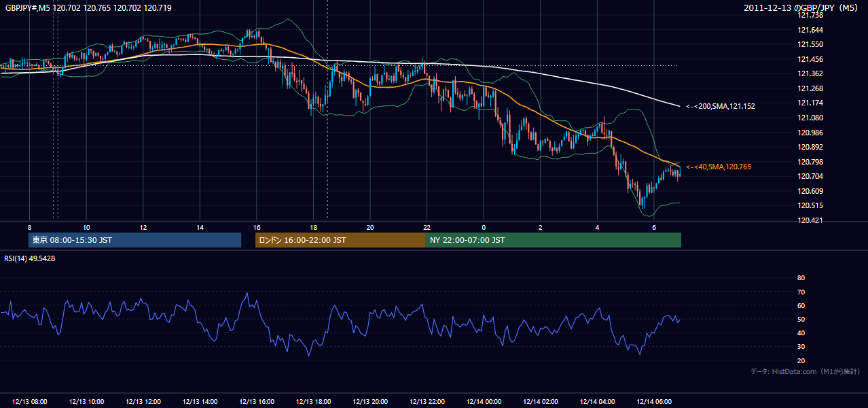The width and height of the screenshot is (868, 408).
Task: Click price axis value 121.080
Action: 810,118
